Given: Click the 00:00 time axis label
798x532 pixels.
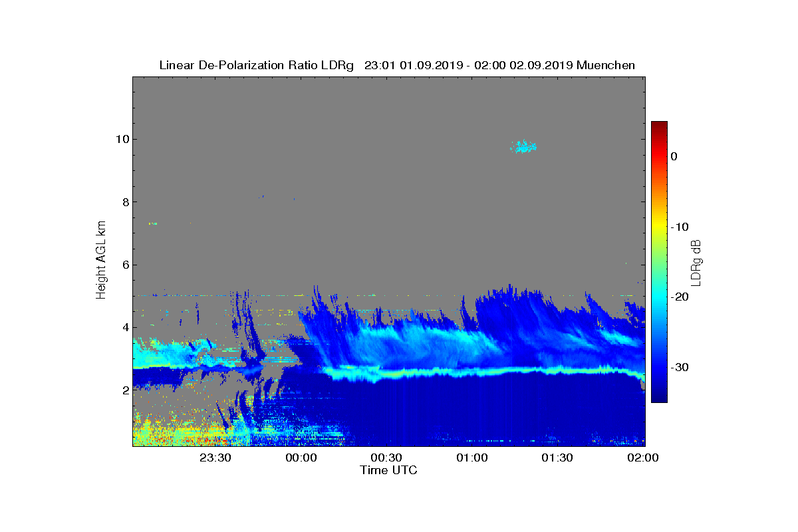Looking at the screenshot, I should (301, 458).
